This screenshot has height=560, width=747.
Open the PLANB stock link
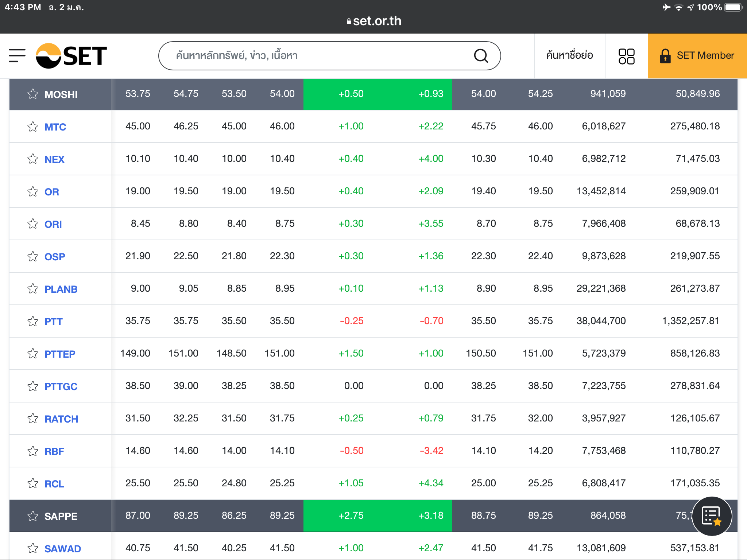tap(61, 289)
